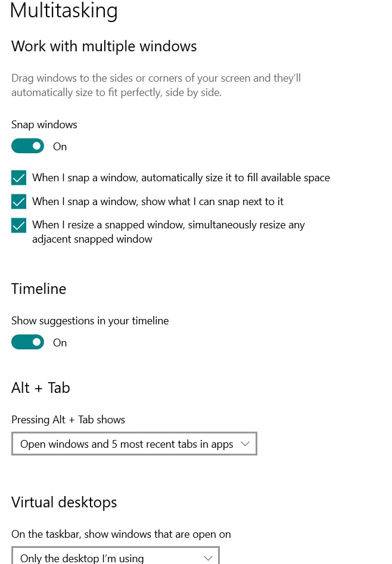Click the Virtual desktops section heading
The height and width of the screenshot is (564, 392).
[64, 502]
